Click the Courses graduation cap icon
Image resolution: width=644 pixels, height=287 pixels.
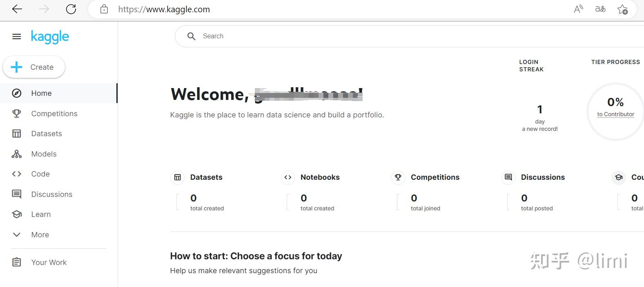pos(619,177)
